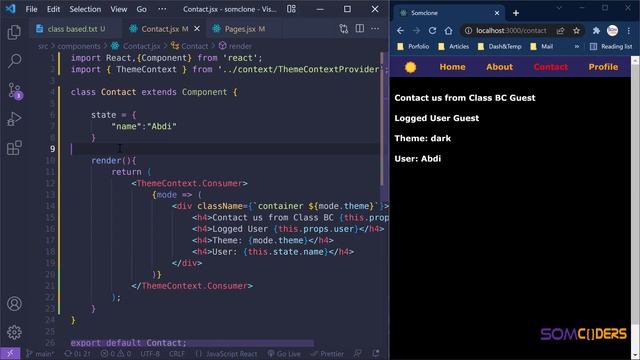
Task: Open the Manage gear menu in VS Code
Action: 14,332
